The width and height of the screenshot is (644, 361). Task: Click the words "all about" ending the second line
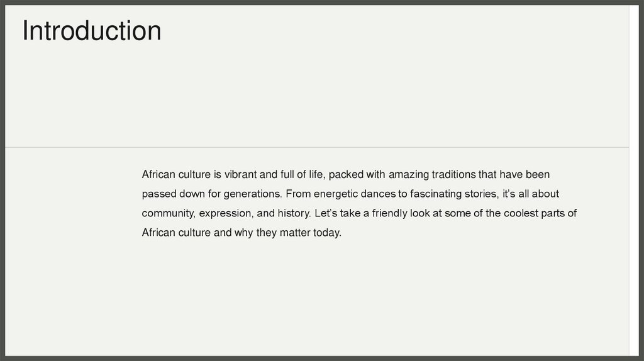539,194
